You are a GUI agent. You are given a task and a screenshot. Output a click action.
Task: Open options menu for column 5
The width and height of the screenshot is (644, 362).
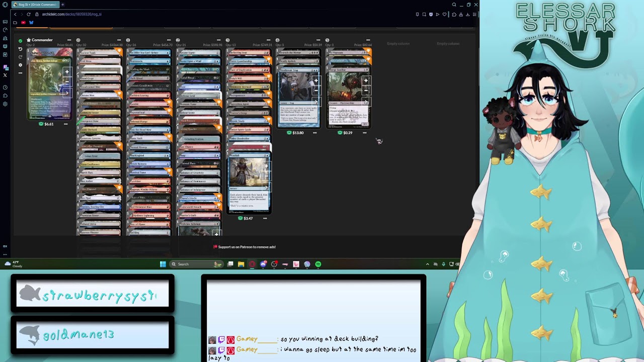(368, 40)
